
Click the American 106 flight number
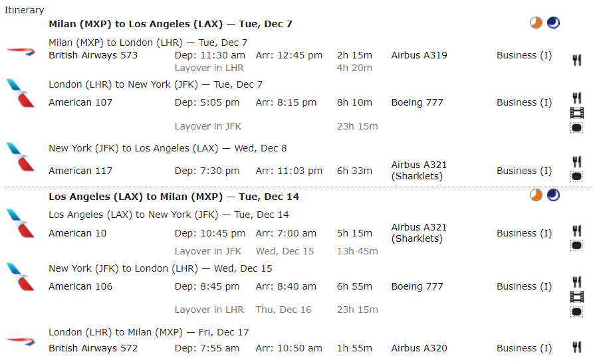coord(80,286)
